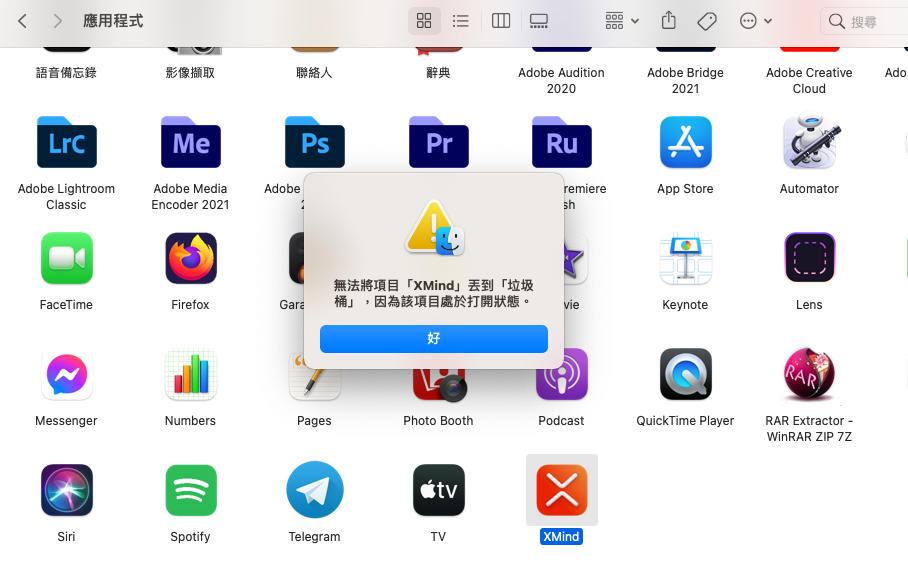This screenshot has height=568, width=908.
Task: Click the Finder warning icon in the dialog
Action: click(434, 228)
